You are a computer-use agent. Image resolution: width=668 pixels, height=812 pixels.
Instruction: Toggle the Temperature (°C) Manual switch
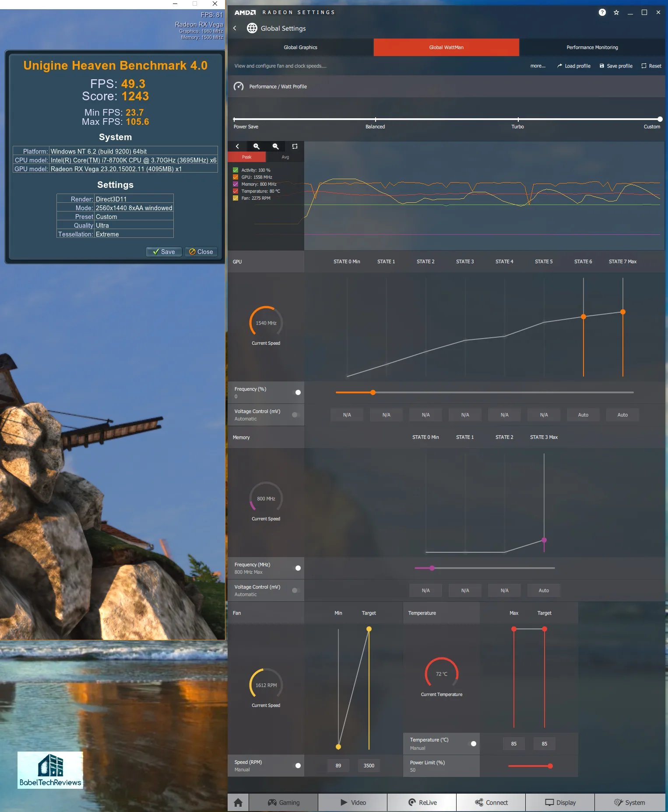472,744
